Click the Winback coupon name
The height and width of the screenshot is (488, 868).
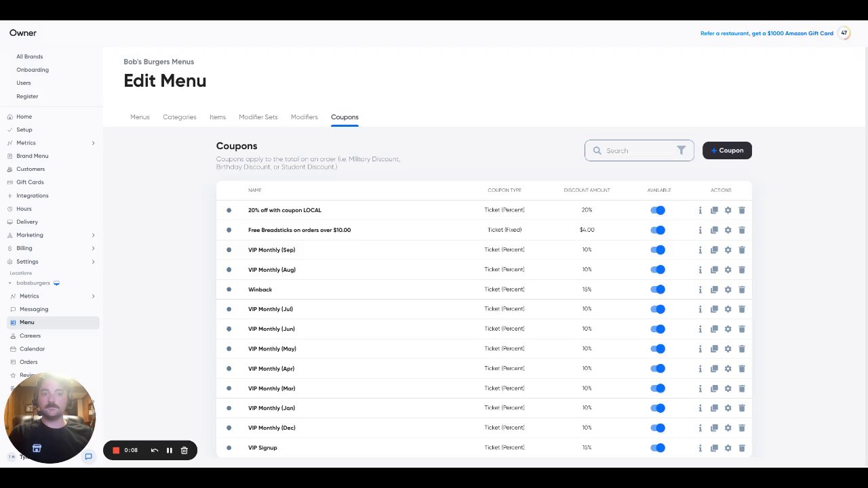coord(260,289)
